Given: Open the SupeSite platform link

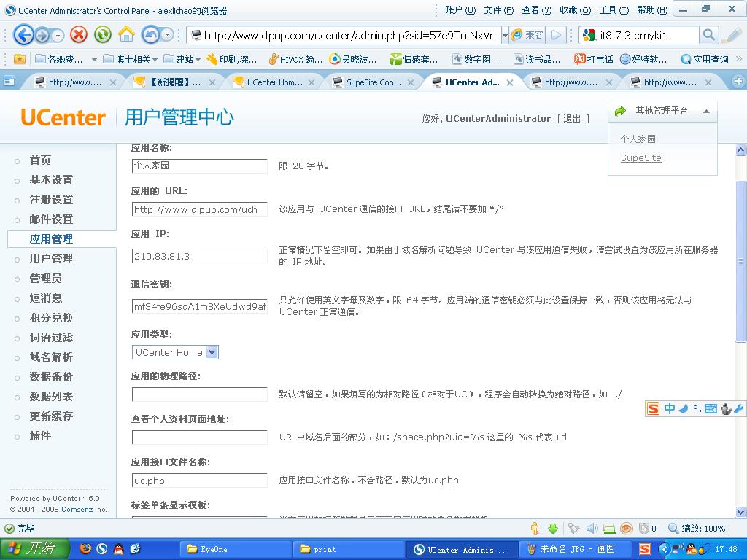Looking at the screenshot, I should [640, 157].
